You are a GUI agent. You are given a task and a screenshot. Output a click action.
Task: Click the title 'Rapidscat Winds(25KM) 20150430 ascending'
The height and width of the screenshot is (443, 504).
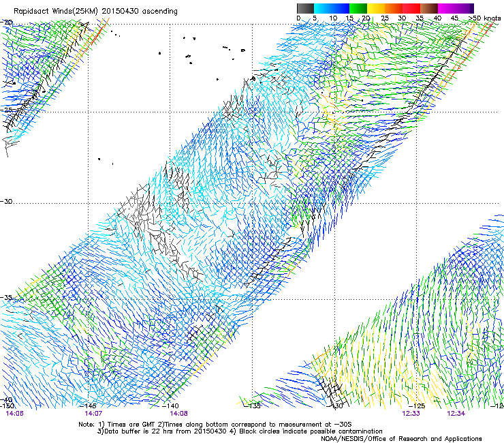click(95, 12)
